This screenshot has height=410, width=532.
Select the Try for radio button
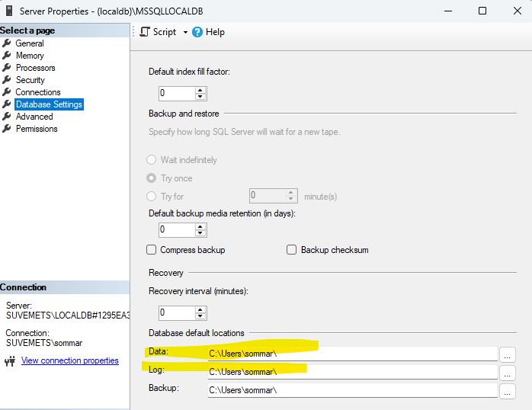point(152,197)
